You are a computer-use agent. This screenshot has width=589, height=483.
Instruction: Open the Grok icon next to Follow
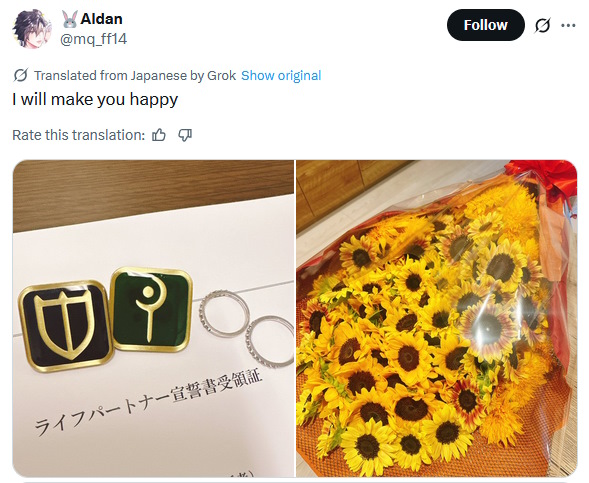(x=542, y=26)
